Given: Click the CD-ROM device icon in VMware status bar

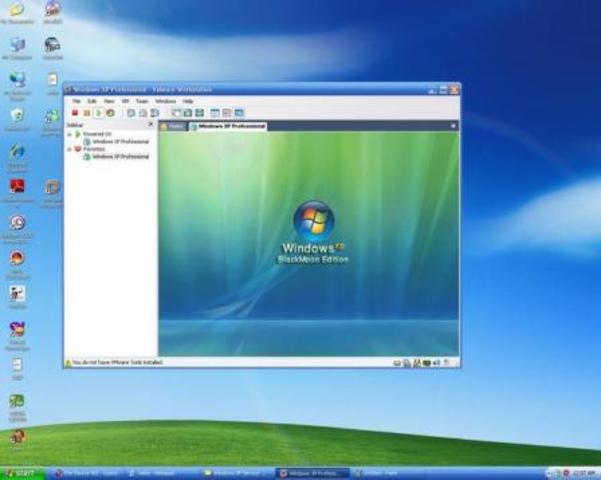Looking at the screenshot, I should pos(407,363).
